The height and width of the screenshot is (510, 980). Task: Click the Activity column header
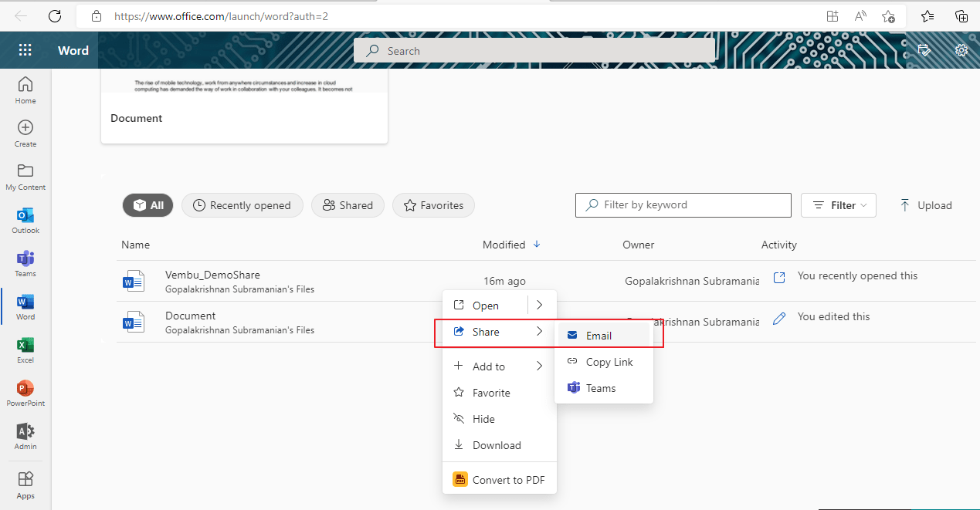(779, 245)
